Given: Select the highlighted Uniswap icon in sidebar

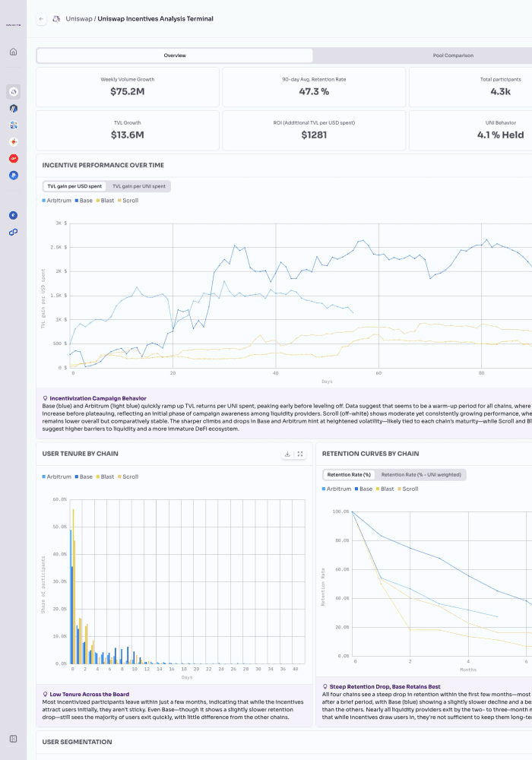Looking at the screenshot, I should [14, 92].
